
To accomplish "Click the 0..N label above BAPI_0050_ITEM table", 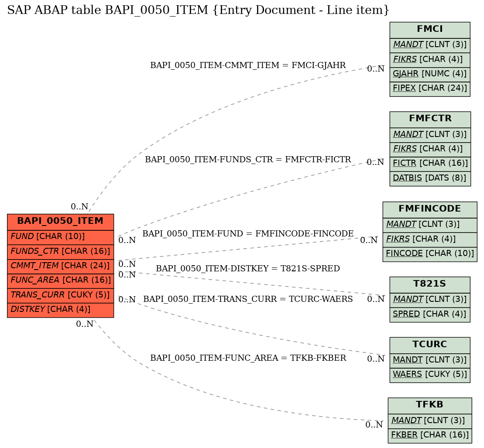I will click(x=79, y=207).
